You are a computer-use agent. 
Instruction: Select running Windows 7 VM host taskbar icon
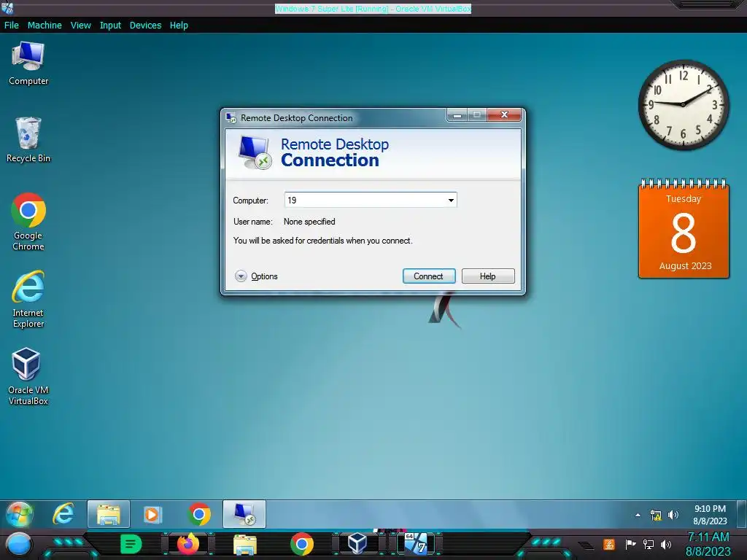(x=416, y=543)
